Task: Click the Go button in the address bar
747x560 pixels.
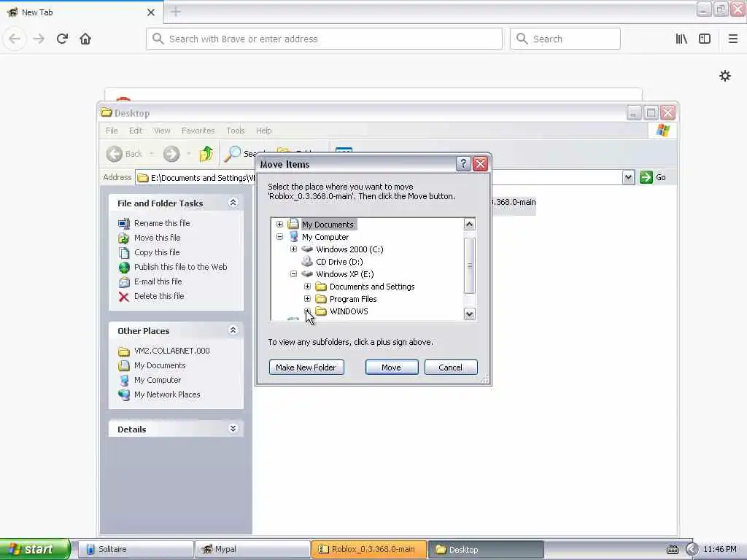Action: [653, 177]
